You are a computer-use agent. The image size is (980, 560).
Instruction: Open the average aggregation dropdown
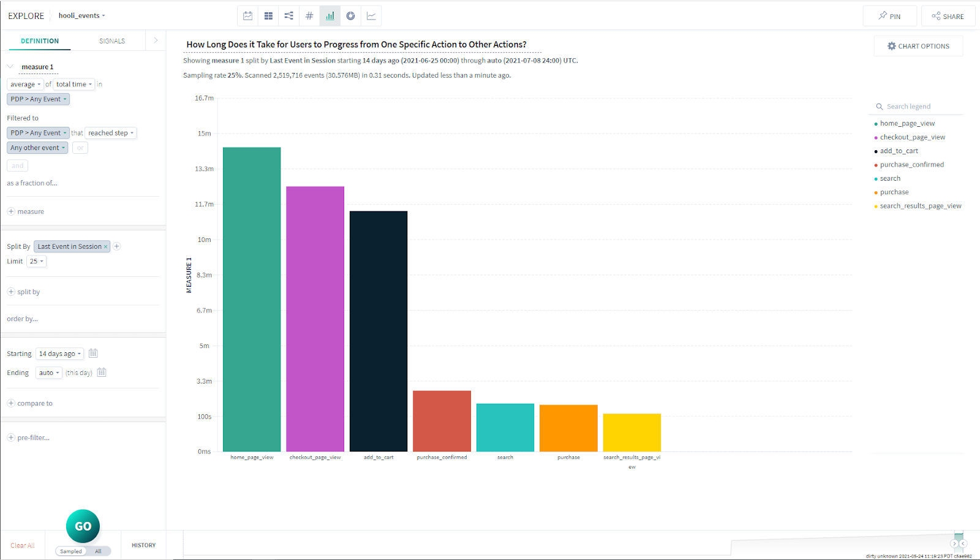click(25, 85)
